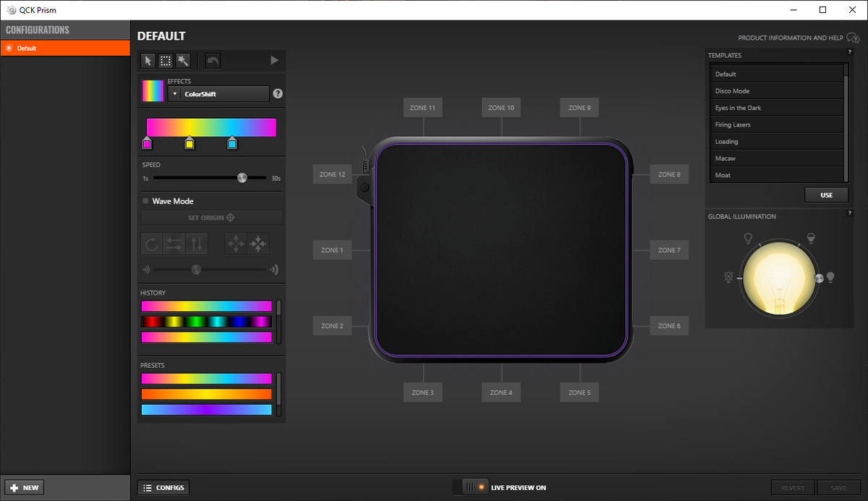The image size is (868, 501).
Task: Adjust the wave width slider handle
Action: (195, 270)
